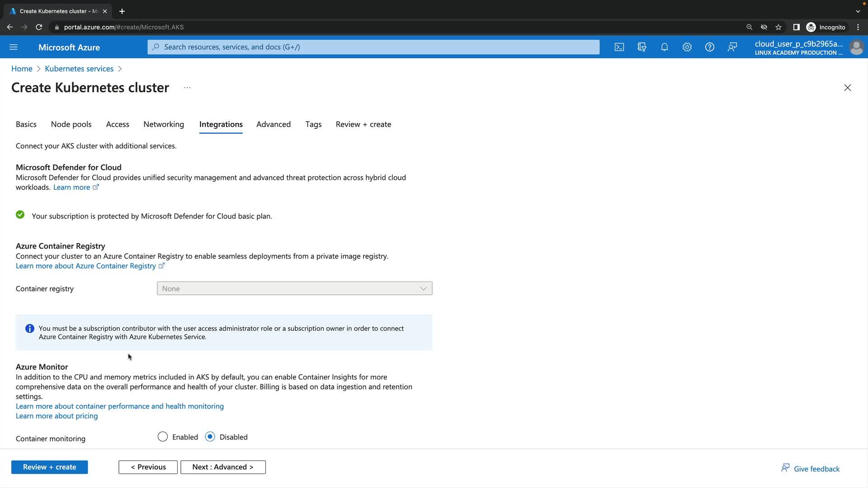The width and height of the screenshot is (868, 488).
Task: Select Disabled for container monitoring
Action: (x=210, y=436)
